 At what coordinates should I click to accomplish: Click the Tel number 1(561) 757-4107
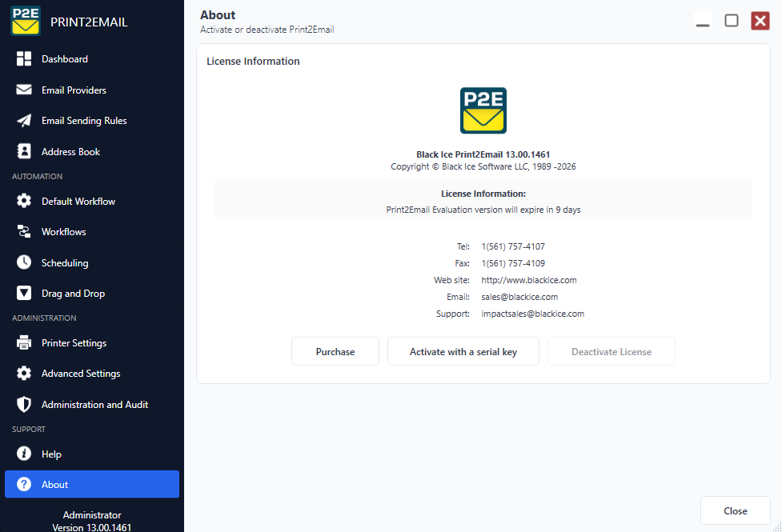coord(513,246)
